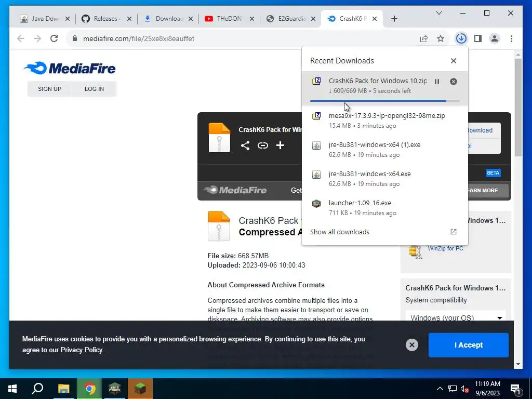Open Chrome three-dot menu
Screen dimensions: 532x399
click(511, 38)
